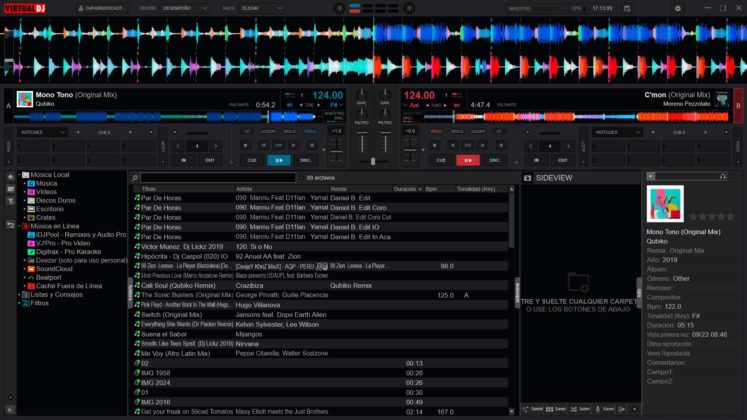This screenshot has height=420, width=747.
Task: Toggle loop IN on deck B
Action: (536, 160)
